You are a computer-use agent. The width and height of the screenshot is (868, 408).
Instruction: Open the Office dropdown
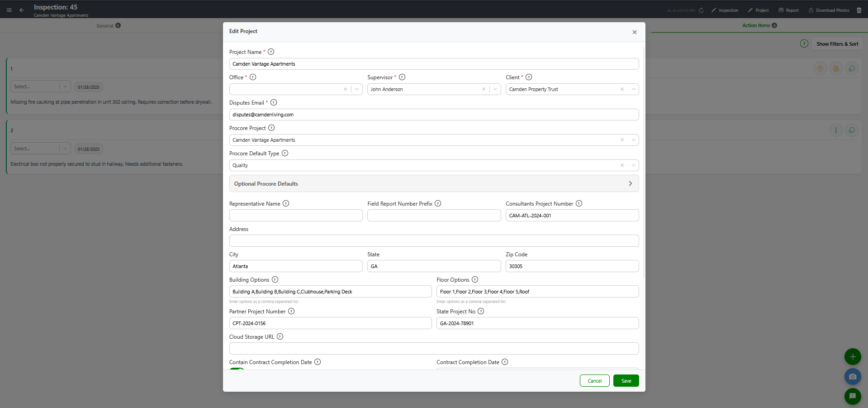click(296, 89)
